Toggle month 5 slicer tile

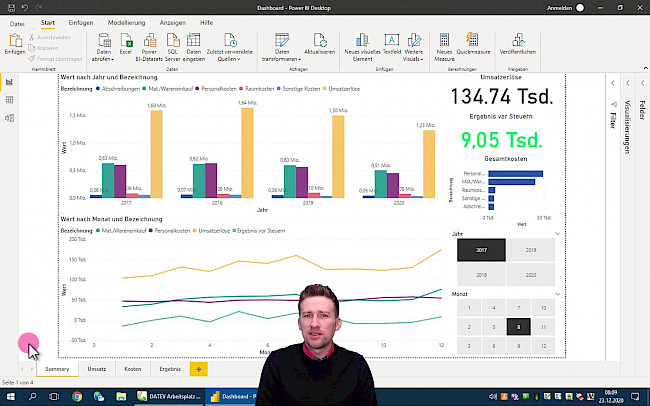tap(494, 327)
